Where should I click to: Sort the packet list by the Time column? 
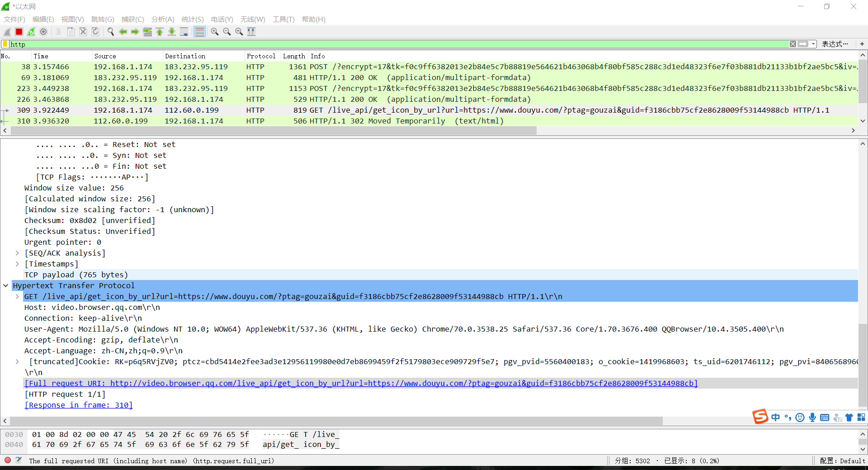(x=61, y=56)
